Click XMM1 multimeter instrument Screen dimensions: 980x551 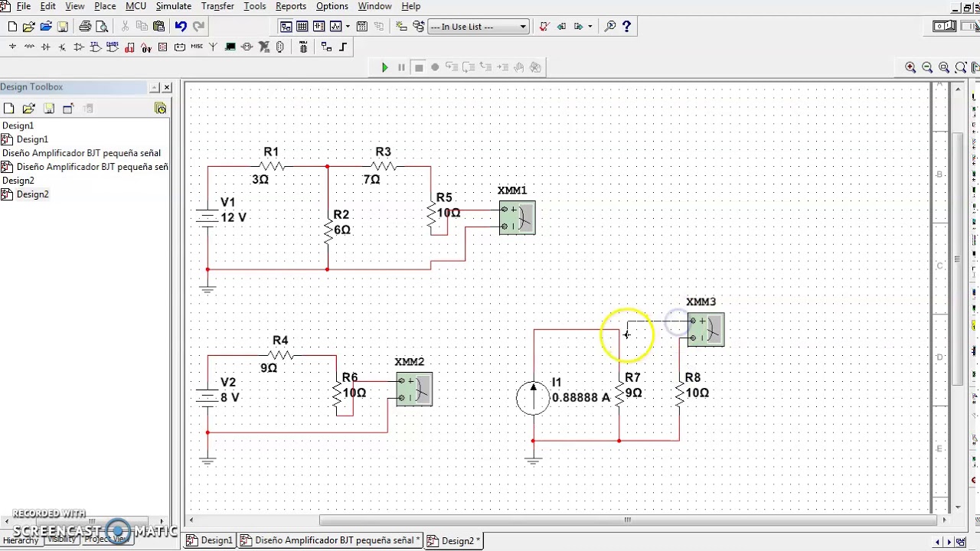pyautogui.click(x=518, y=217)
